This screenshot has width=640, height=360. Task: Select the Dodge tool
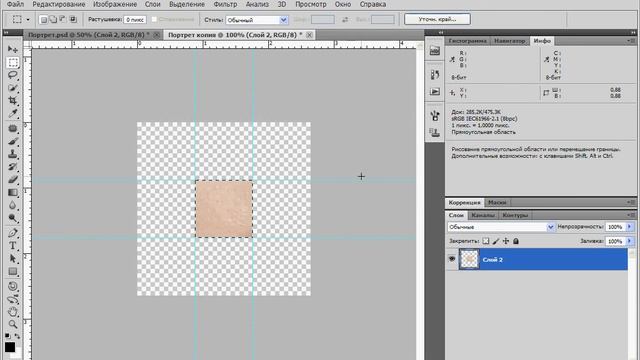[x=13, y=218]
